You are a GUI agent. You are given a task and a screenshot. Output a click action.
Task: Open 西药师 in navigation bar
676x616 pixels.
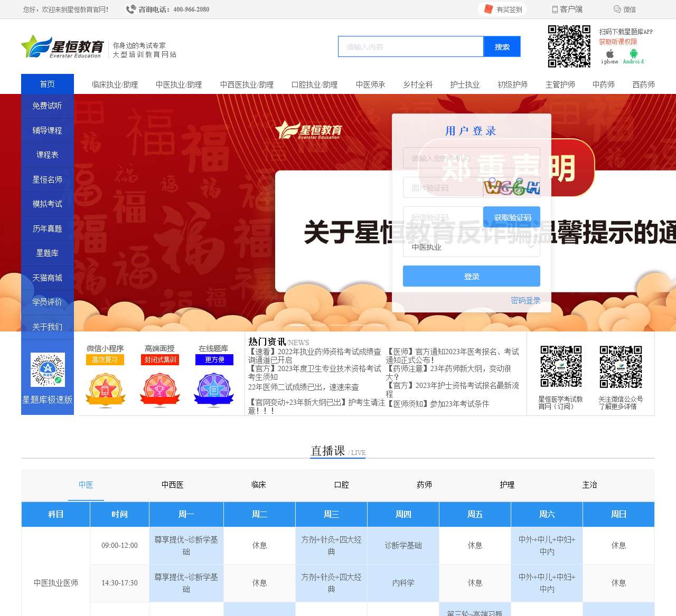click(x=643, y=84)
